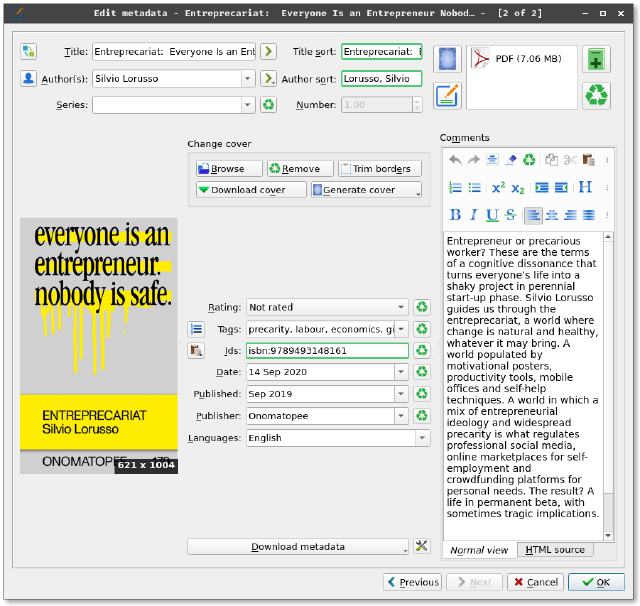640x606 pixels.
Task: Expand the Author(s) dropdown
Action: 247,78
